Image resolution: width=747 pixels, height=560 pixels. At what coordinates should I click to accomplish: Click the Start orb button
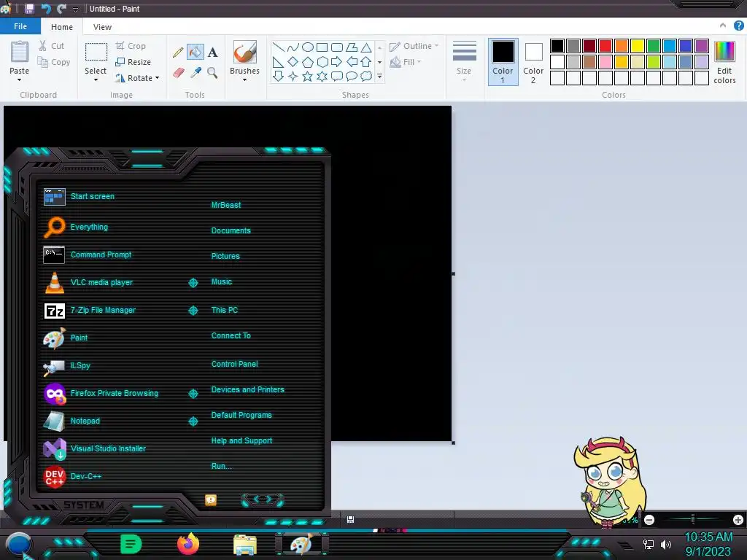point(19,545)
